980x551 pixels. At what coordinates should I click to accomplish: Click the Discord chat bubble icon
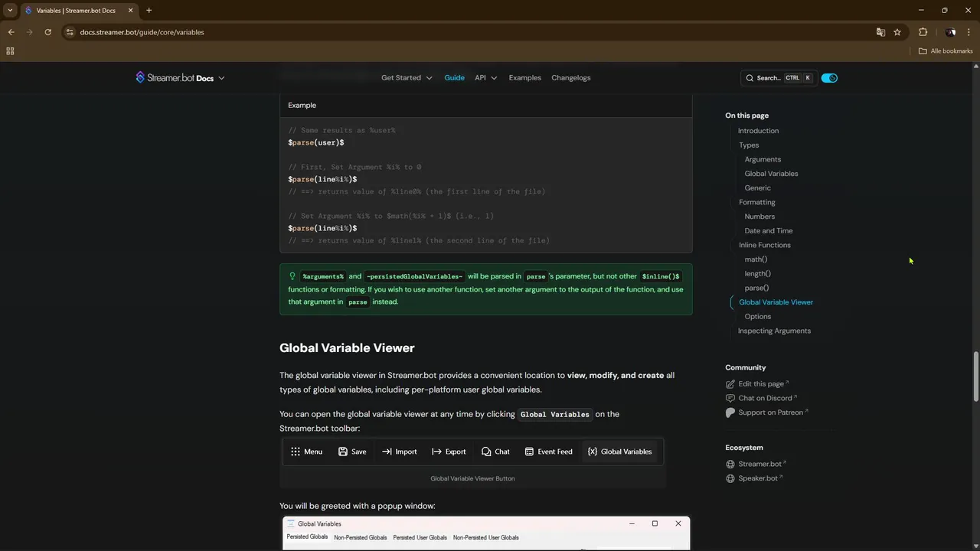click(x=730, y=398)
